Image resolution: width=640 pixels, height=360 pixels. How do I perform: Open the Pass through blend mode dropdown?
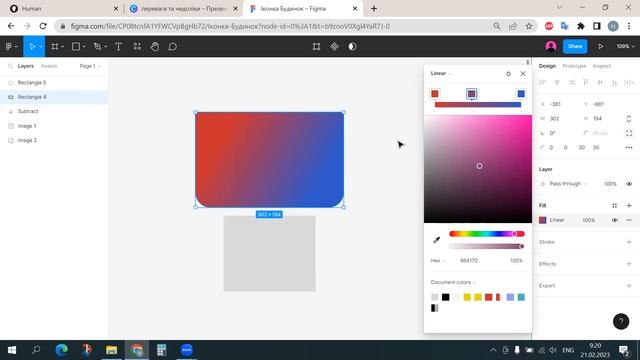567,184
